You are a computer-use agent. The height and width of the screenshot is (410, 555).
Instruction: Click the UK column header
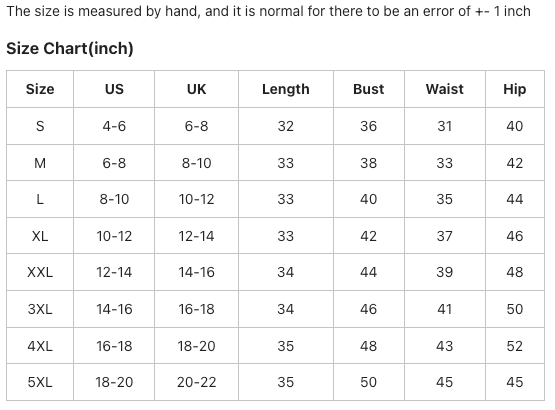tap(196, 89)
